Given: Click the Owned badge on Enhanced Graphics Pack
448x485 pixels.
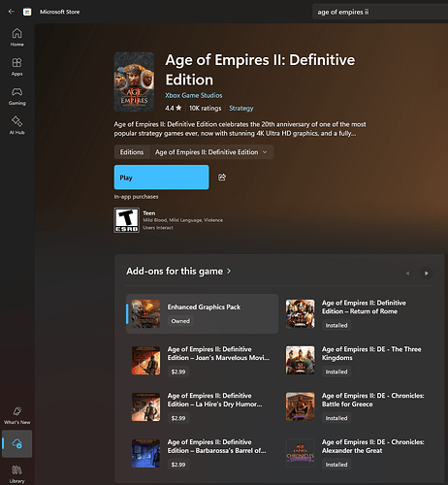Looking at the screenshot, I should [180, 321].
